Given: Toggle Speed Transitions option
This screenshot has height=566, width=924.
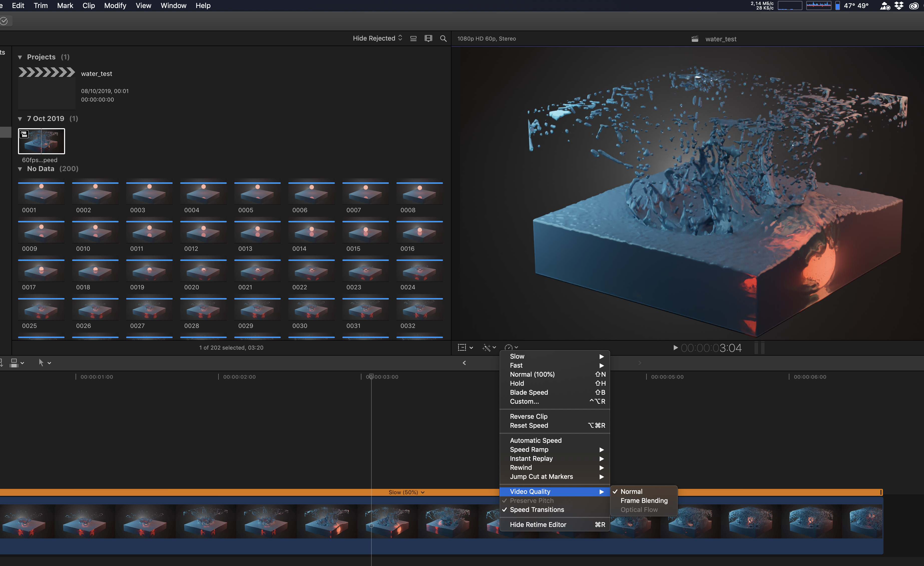Looking at the screenshot, I should [x=555, y=509].
